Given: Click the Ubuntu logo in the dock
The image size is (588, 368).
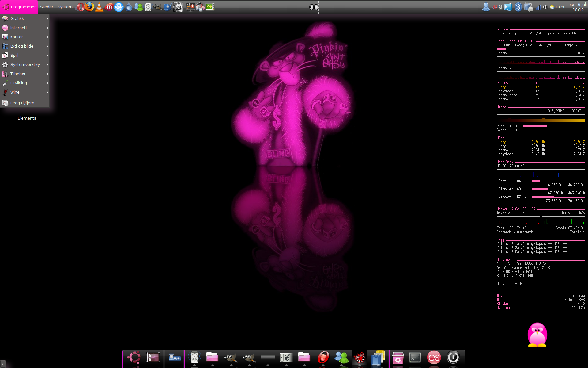Looking at the screenshot, I should point(134,357).
